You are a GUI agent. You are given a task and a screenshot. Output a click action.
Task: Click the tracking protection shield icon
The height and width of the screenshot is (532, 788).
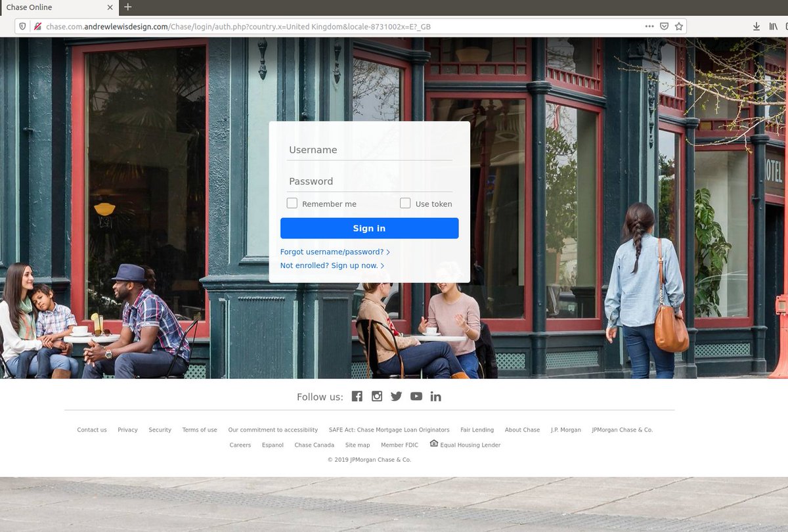(22, 26)
